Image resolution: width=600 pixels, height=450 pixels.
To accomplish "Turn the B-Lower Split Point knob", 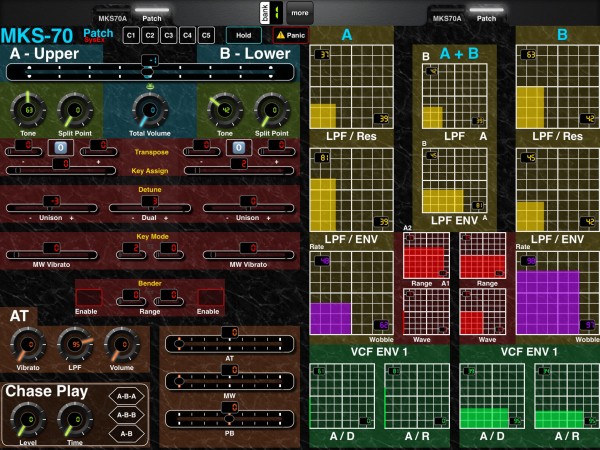I will [x=272, y=111].
